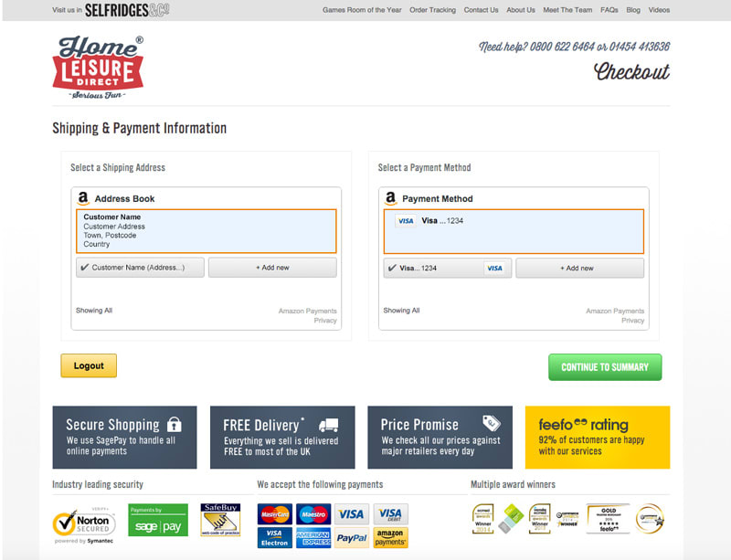Click the checked Customer Name (Address...) button
Image resolution: width=731 pixels, height=560 pixels.
click(x=141, y=268)
